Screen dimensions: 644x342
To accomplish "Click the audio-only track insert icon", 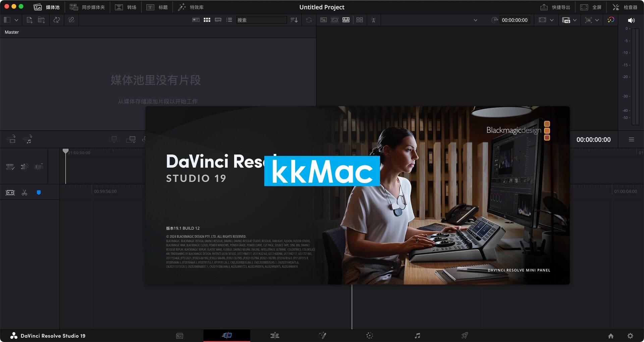I will [x=28, y=139].
